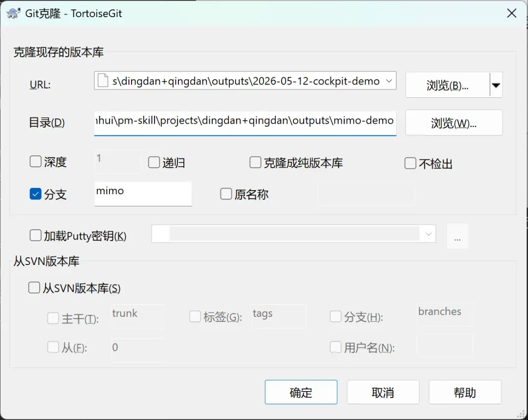
Task: Enable the 递归 recursive checkbox
Action: click(154, 162)
